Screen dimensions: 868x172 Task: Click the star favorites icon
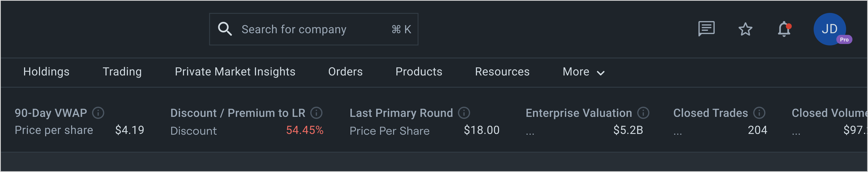pos(745,29)
